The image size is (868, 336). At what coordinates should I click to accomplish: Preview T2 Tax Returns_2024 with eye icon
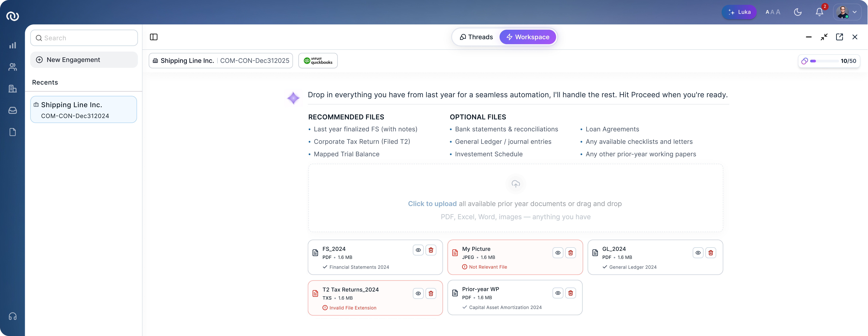[418, 293]
